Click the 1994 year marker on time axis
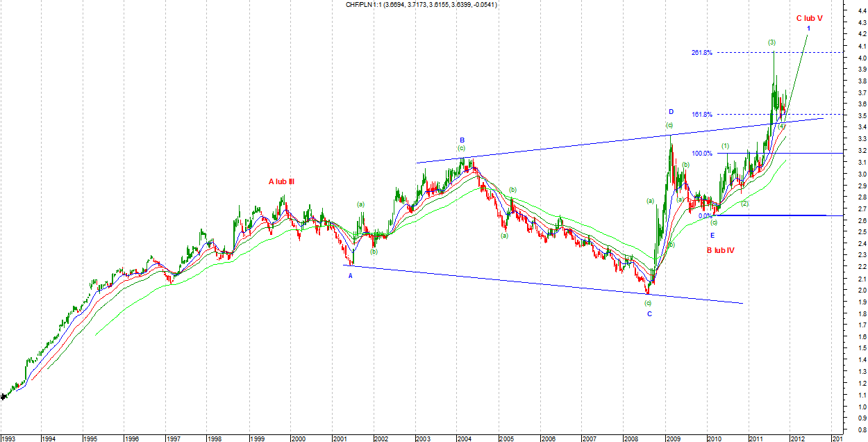The image size is (868, 442). (48, 439)
